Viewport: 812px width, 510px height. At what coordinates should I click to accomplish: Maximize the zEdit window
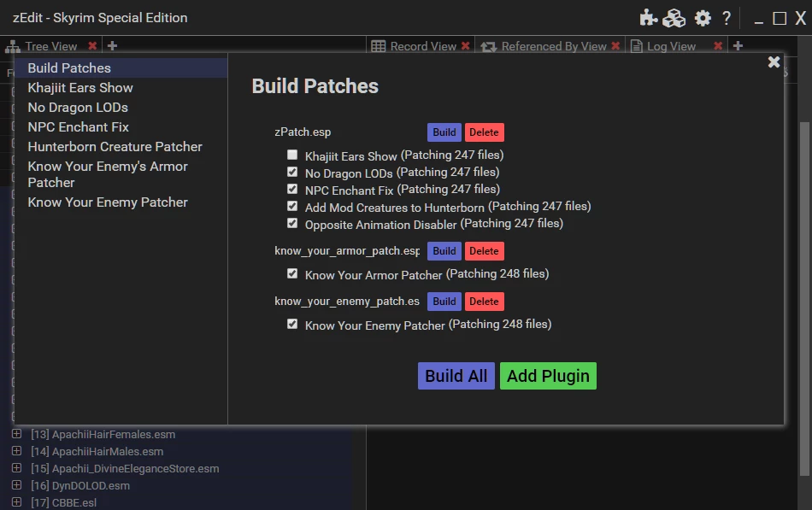[780, 19]
